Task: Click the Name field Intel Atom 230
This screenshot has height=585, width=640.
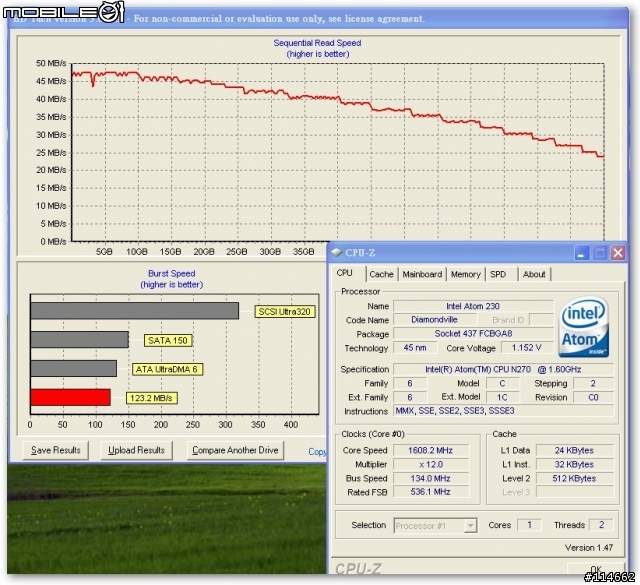Action: point(473,306)
